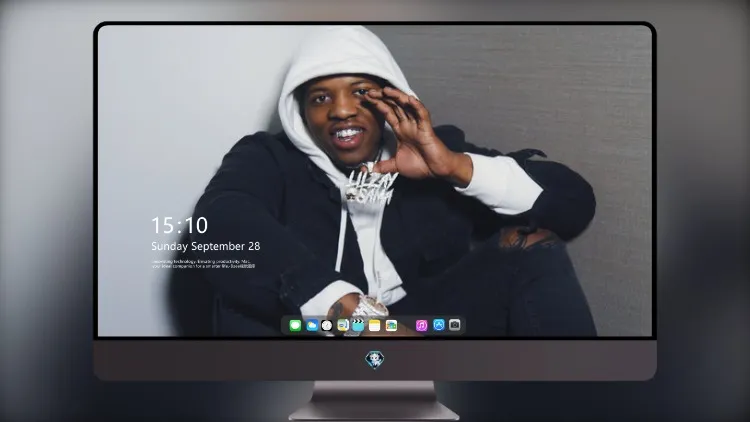Open the clapperboard video app in the dock
This screenshot has height=422, width=750.
[x=358, y=325]
